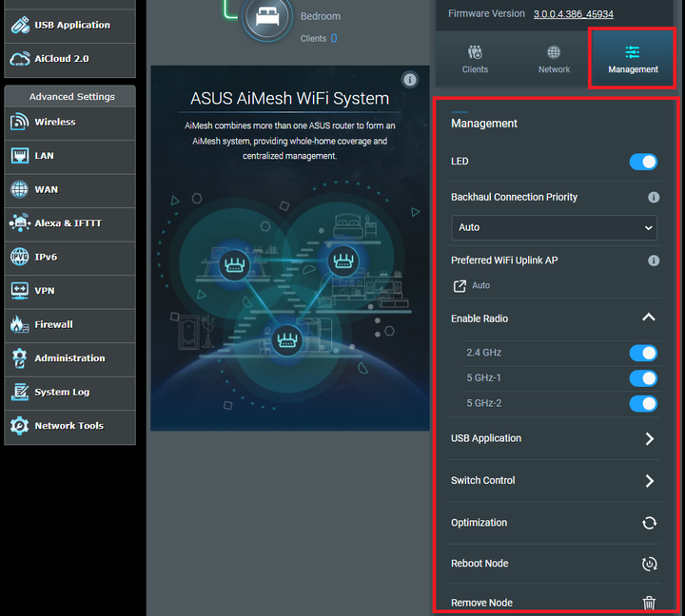
Task: Click the Bedroom node name
Action: [x=321, y=16]
